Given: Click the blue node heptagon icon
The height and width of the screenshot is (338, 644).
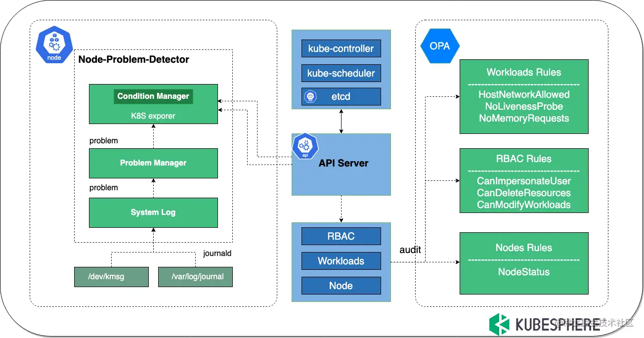Looking at the screenshot, I should (x=54, y=46).
